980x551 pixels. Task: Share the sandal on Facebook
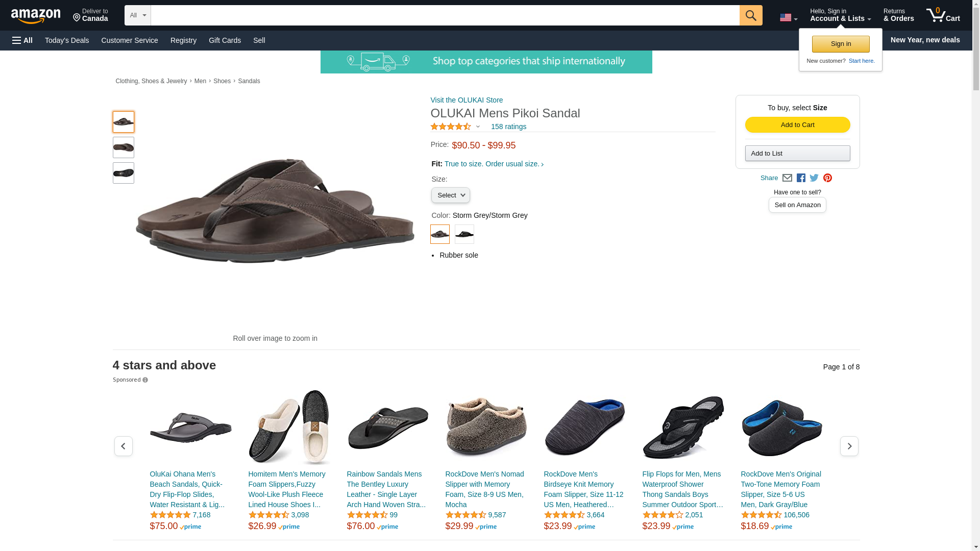point(801,178)
